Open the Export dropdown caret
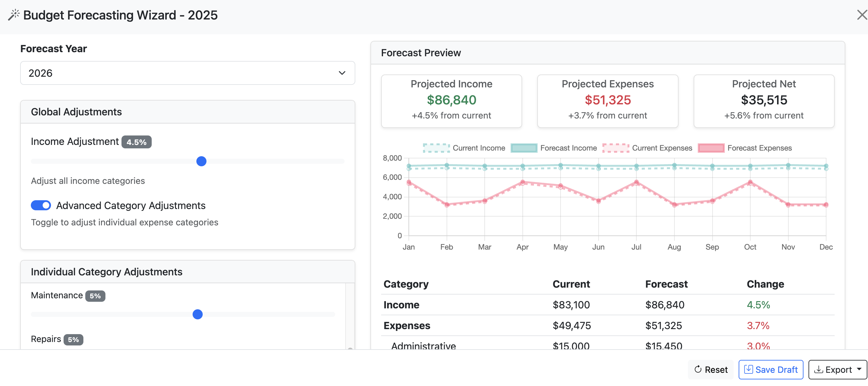The image size is (868, 386). click(x=859, y=369)
